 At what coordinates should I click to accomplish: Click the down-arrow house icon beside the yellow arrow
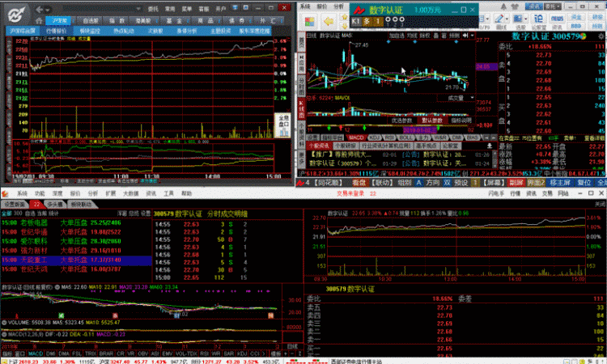(x=344, y=26)
